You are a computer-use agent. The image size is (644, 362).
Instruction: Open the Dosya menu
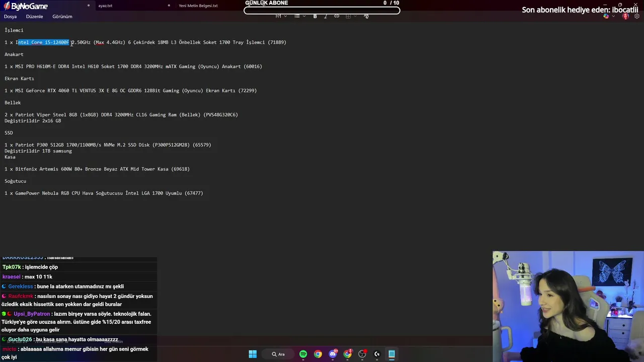[10, 17]
